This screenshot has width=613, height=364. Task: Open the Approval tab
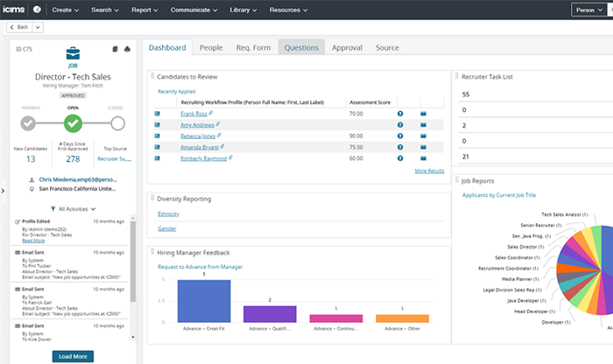[346, 48]
